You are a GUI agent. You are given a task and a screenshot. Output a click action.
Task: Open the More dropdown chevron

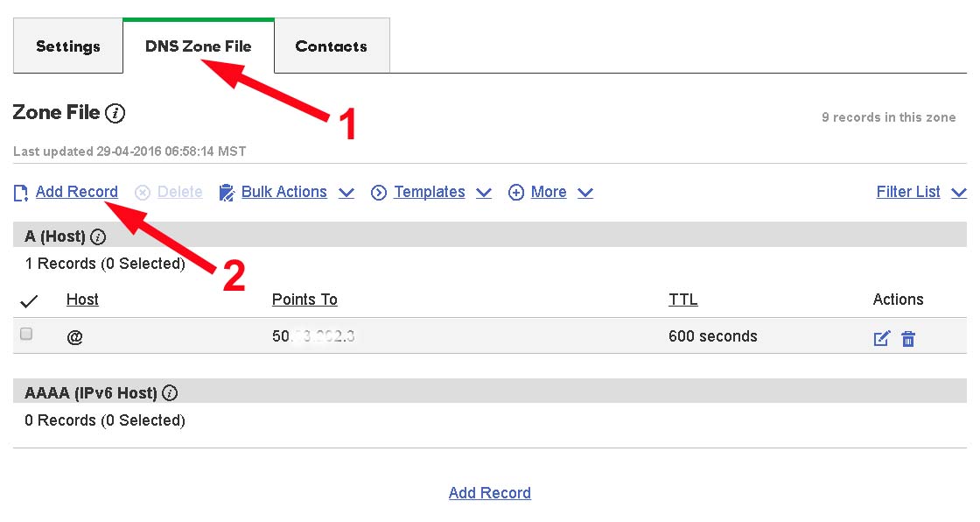click(585, 193)
